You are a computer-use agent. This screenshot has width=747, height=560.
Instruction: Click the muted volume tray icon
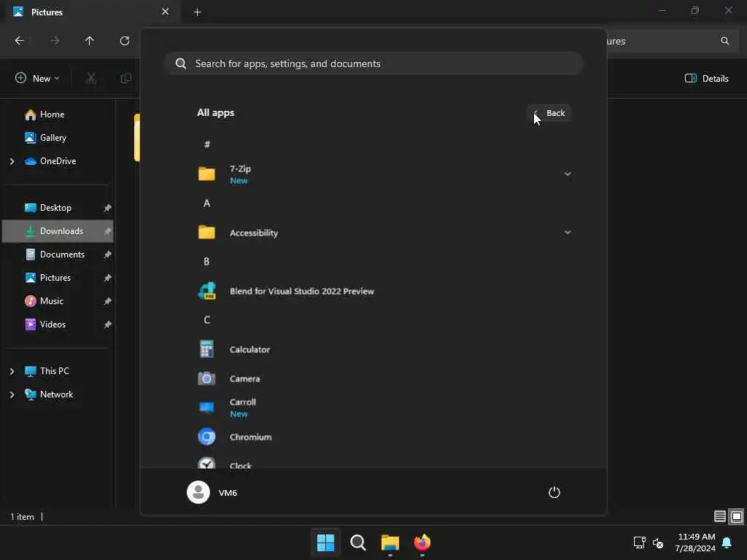click(658, 542)
